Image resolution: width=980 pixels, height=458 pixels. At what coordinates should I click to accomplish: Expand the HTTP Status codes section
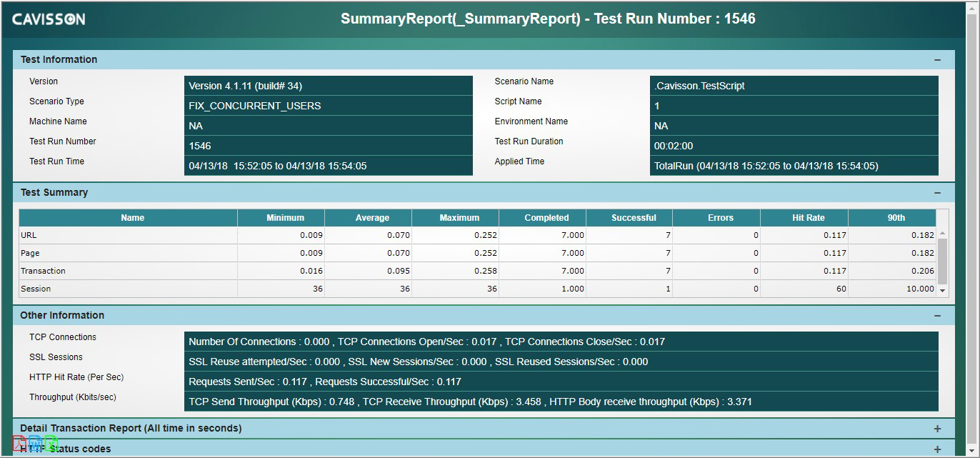coord(937,449)
